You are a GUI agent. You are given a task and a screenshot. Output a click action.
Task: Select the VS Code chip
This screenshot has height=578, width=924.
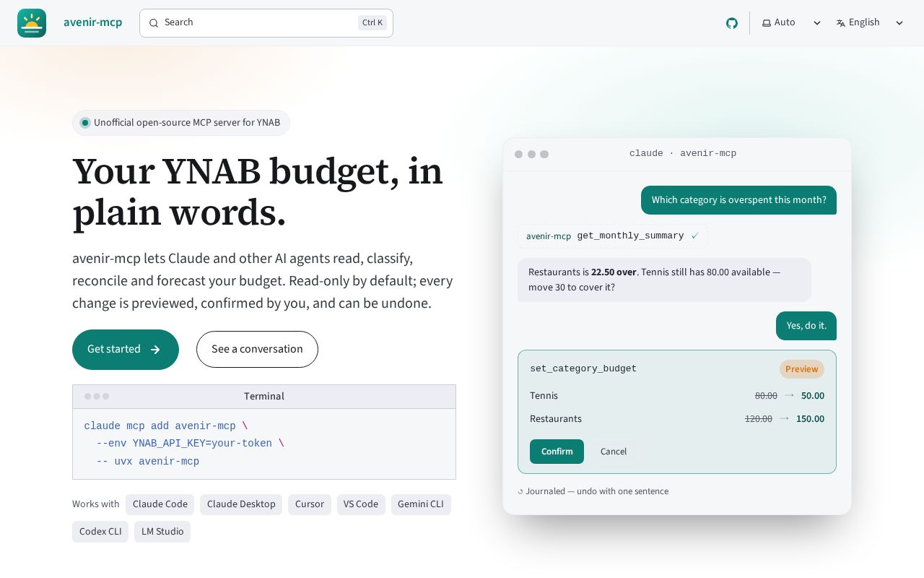[361, 504]
